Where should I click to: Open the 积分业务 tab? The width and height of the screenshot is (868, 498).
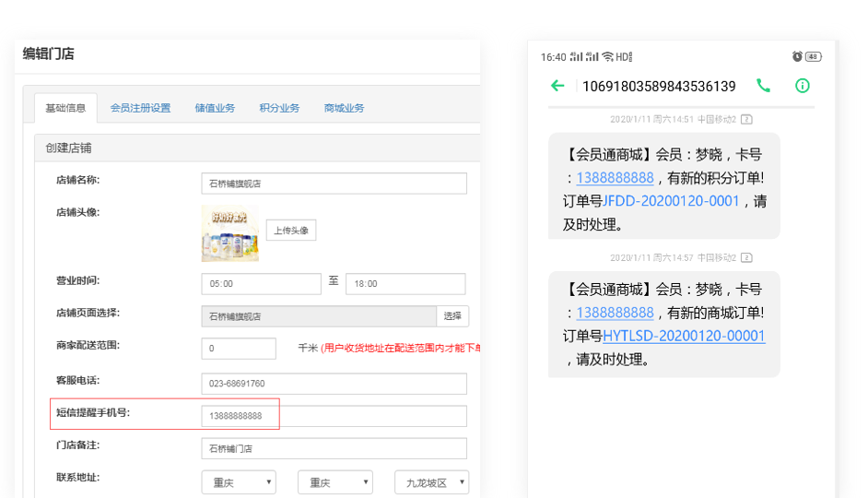click(279, 108)
